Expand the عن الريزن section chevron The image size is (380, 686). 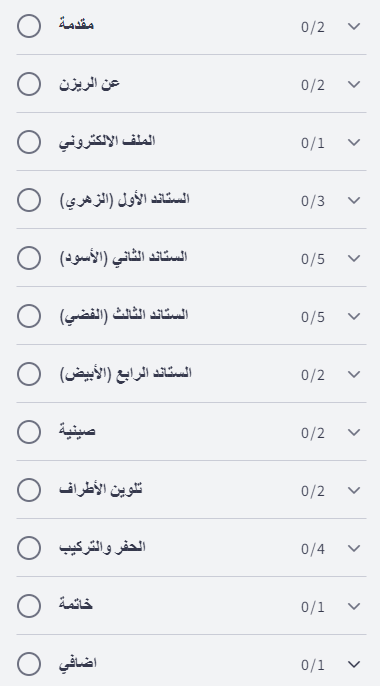pyautogui.click(x=354, y=84)
